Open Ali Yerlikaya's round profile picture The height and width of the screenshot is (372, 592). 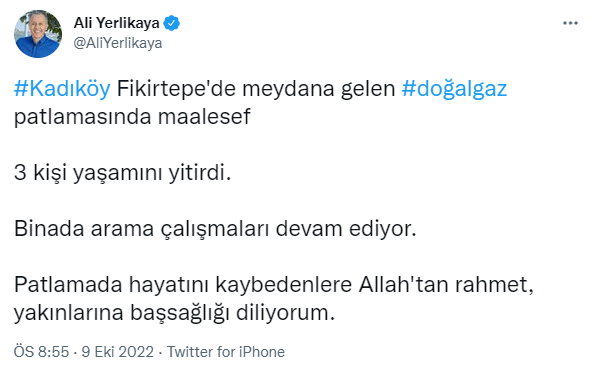(x=38, y=34)
